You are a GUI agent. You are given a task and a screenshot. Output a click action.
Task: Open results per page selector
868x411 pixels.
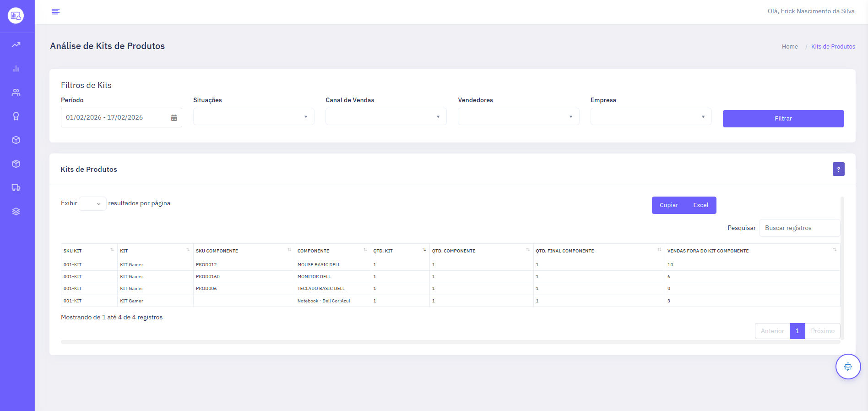(x=92, y=203)
